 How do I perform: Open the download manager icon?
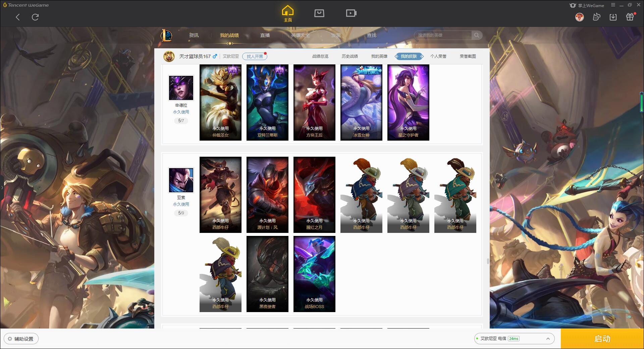613,17
